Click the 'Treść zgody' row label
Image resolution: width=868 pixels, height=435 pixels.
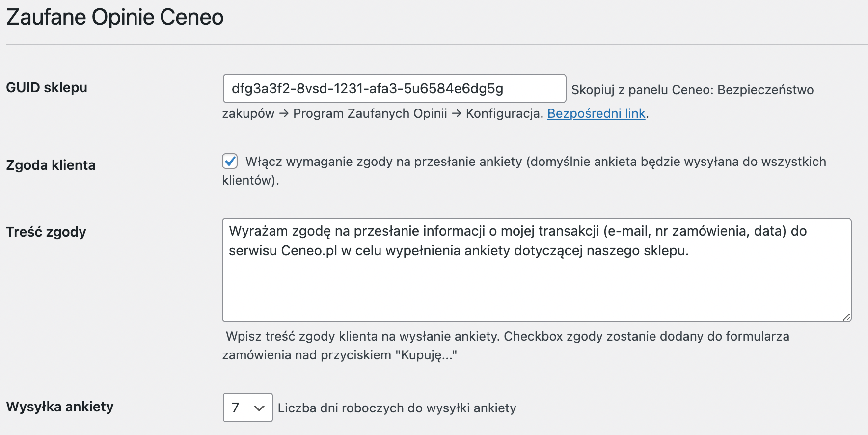tap(46, 232)
